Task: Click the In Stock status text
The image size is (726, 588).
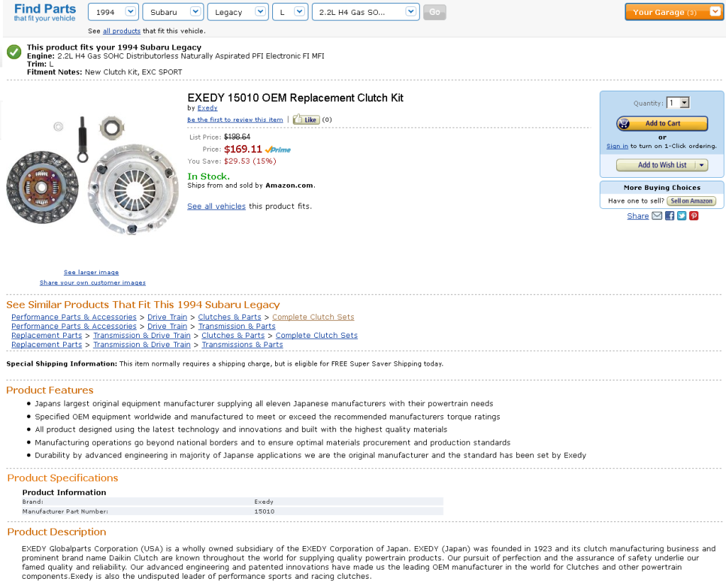Action: tap(208, 176)
